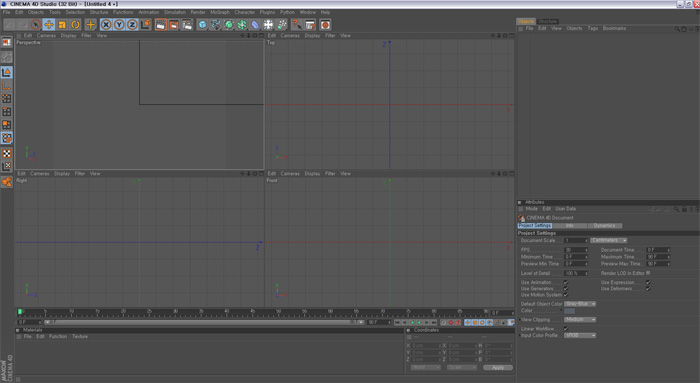
Task: Toggle the X axis lock icon
Action: 106,25
